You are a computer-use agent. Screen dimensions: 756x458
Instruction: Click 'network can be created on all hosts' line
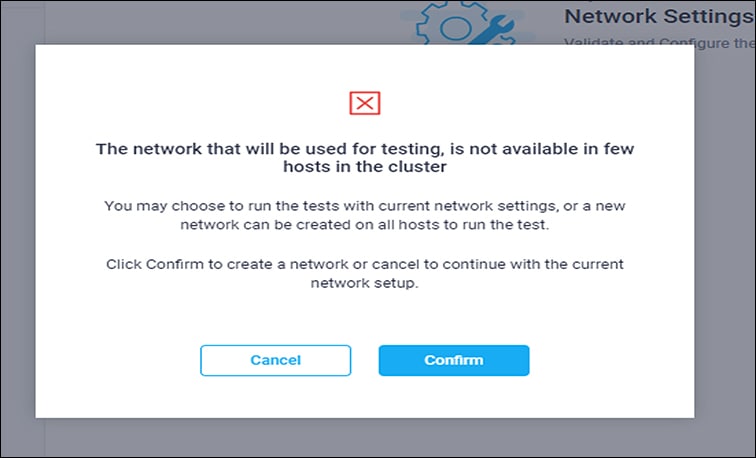(x=364, y=225)
